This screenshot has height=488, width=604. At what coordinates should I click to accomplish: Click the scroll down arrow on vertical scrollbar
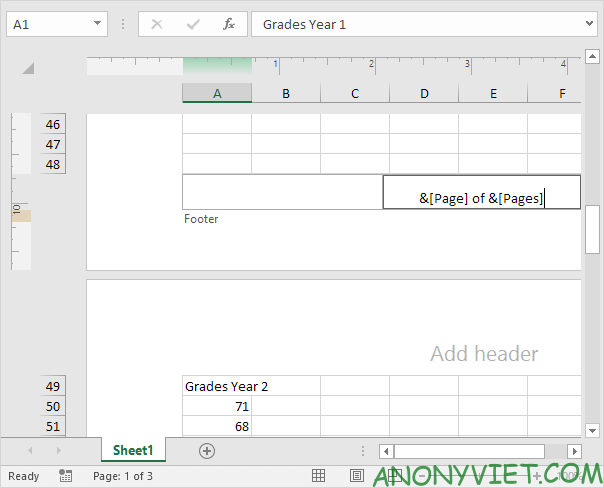pos(592,429)
